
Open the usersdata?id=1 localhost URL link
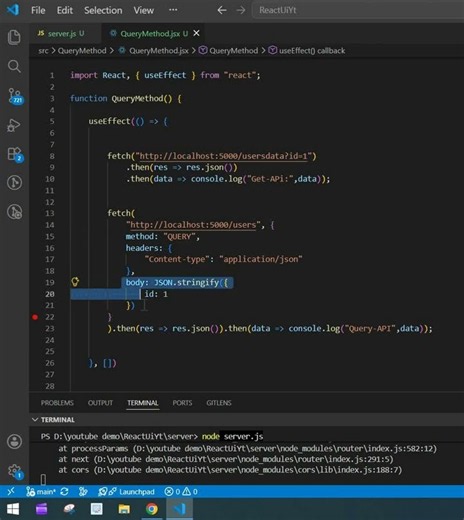coord(223,156)
